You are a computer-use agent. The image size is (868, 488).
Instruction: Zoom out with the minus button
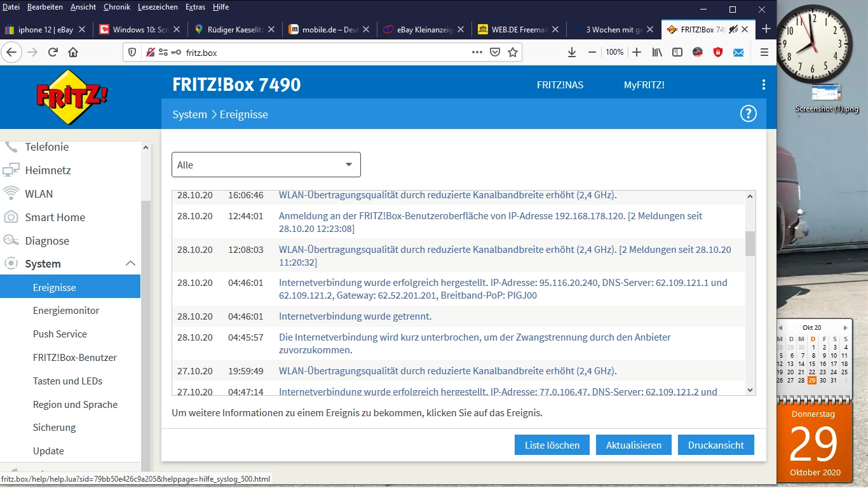tap(592, 52)
